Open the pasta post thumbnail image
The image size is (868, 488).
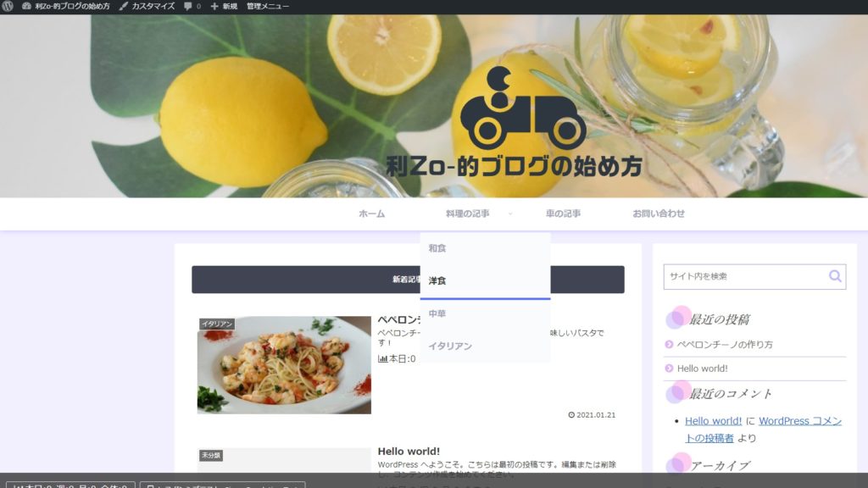tap(284, 365)
